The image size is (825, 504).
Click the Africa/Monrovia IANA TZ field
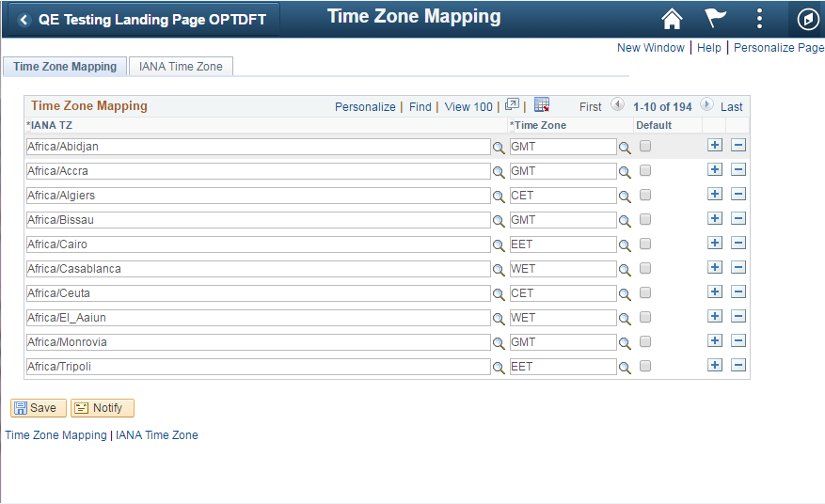259,342
